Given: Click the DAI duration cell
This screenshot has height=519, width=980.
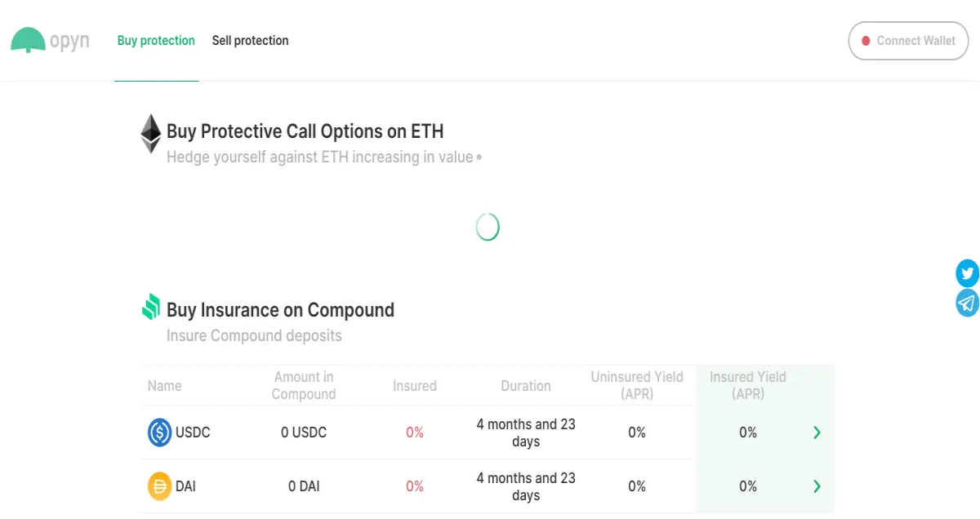Looking at the screenshot, I should (x=526, y=486).
